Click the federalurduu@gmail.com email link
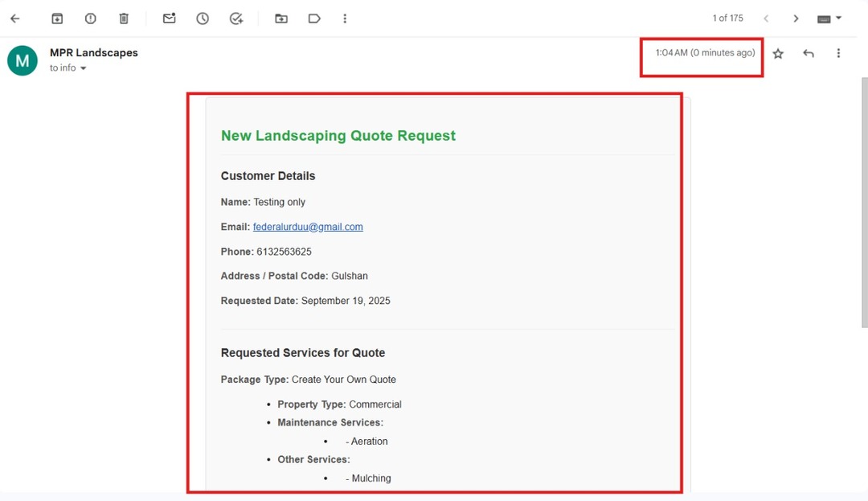The image size is (868, 501). pyautogui.click(x=308, y=227)
